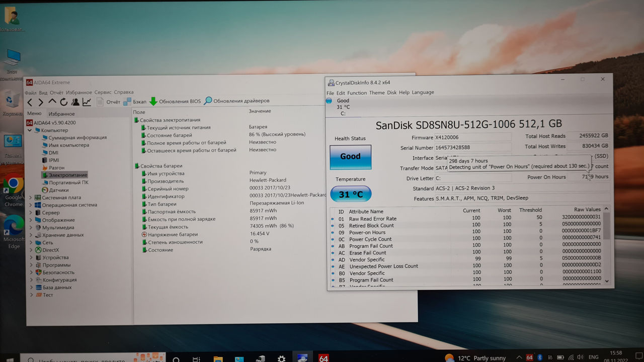The image size is (644, 362).
Task: Click the Firmware X4120006 field
Action: [x=473, y=137]
